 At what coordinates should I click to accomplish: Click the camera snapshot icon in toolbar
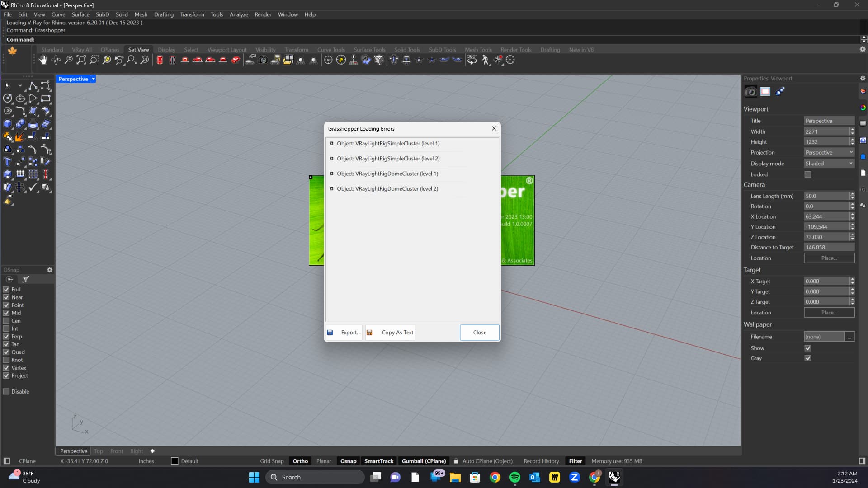263,60
